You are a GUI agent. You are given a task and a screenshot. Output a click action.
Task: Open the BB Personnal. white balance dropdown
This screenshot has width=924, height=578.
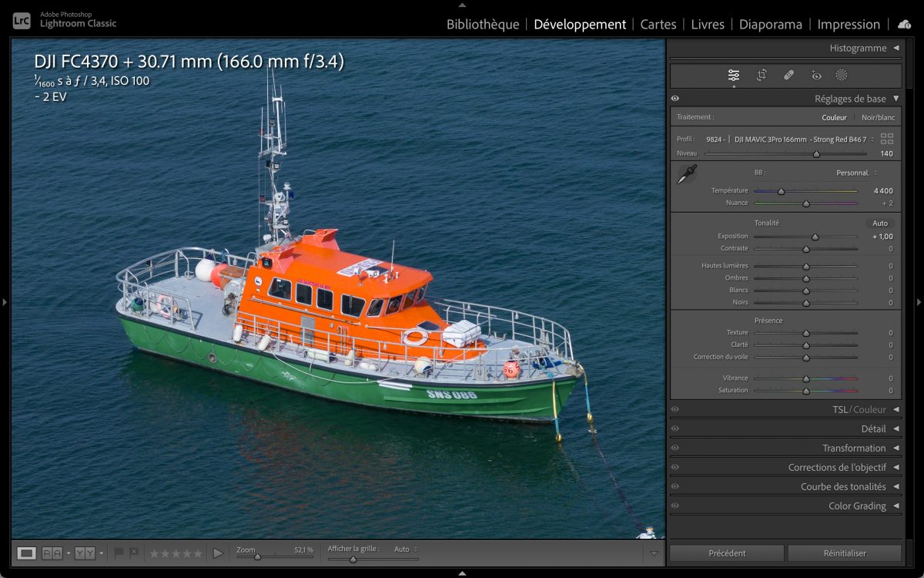pos(856,173)
